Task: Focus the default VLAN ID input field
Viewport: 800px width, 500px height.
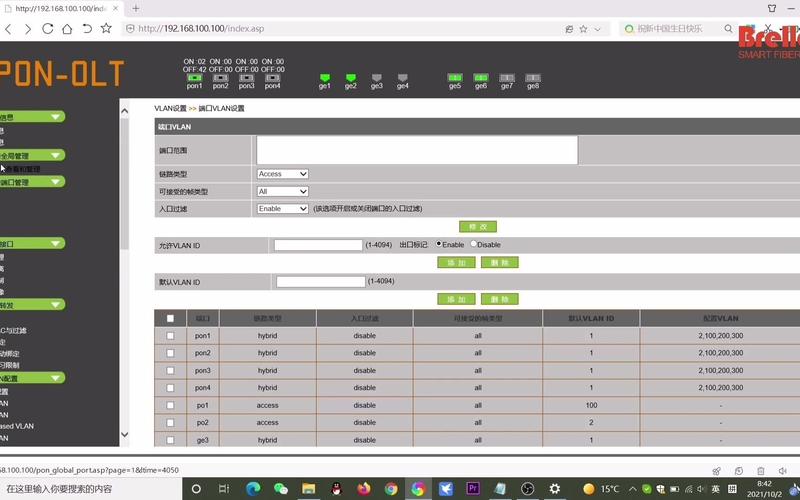Action: point(320,282)
